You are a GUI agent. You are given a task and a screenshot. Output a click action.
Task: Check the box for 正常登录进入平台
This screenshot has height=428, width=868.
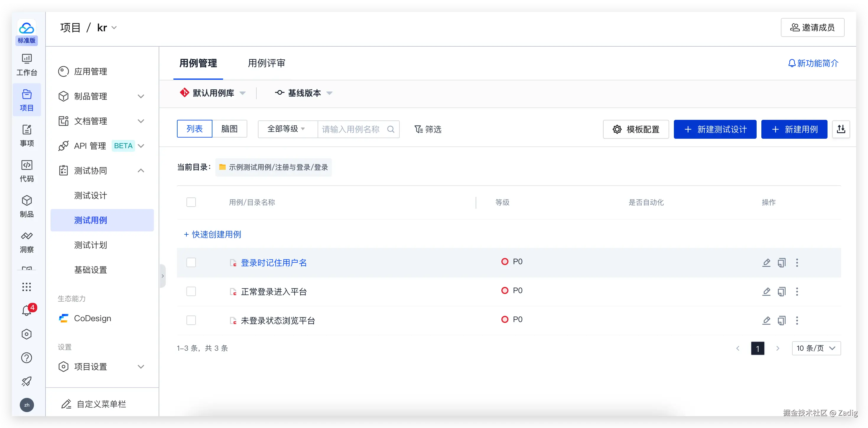click(x=191, y=292)
